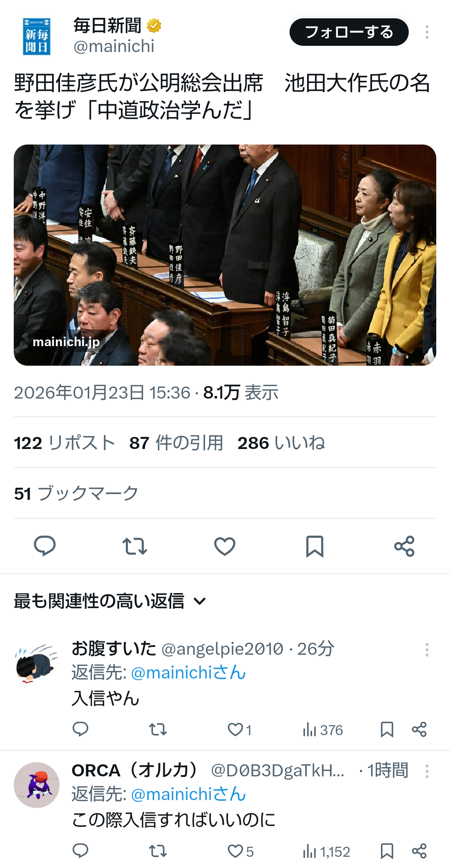Tap the repost icon on the main post

[135, 546]
